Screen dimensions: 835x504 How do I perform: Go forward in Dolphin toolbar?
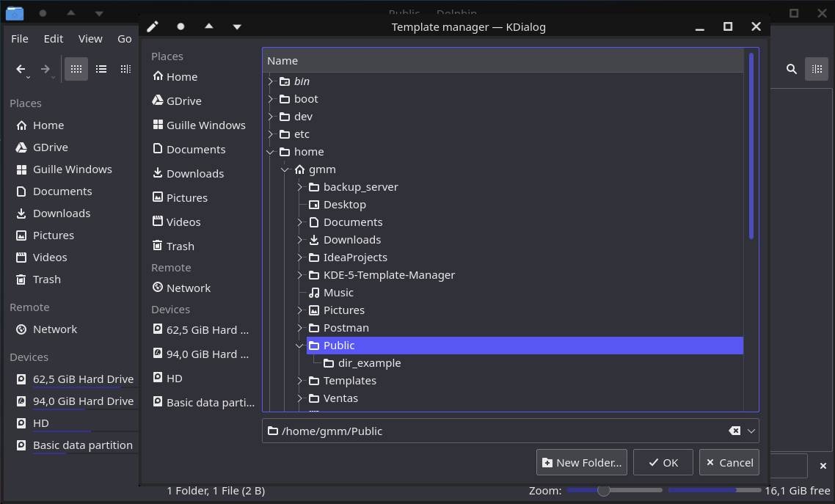coord(45,69)
